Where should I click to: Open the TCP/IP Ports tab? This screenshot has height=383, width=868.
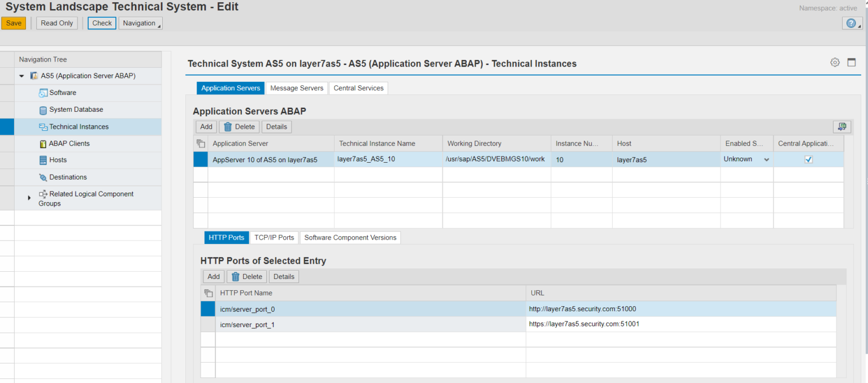click(274, 238)
